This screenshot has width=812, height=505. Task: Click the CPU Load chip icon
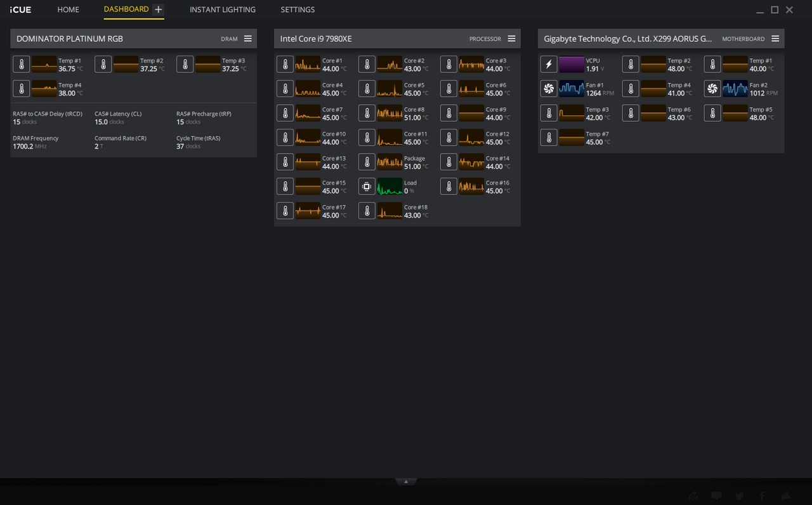coord(367,187)
